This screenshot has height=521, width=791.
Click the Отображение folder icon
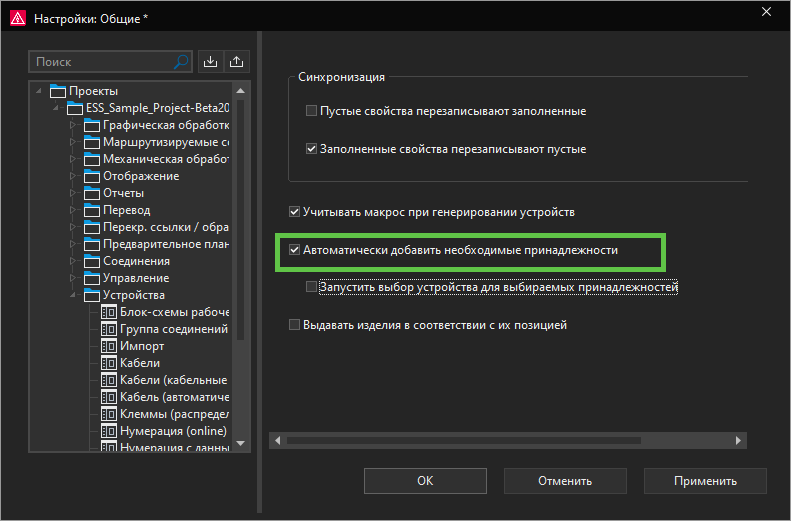click(x=92, y=176)
